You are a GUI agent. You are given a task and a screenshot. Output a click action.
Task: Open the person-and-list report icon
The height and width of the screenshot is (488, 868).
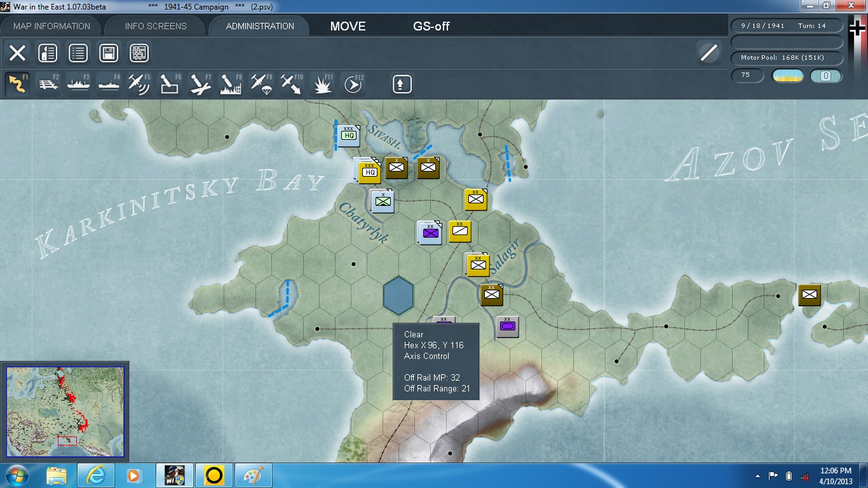[48, 53]
